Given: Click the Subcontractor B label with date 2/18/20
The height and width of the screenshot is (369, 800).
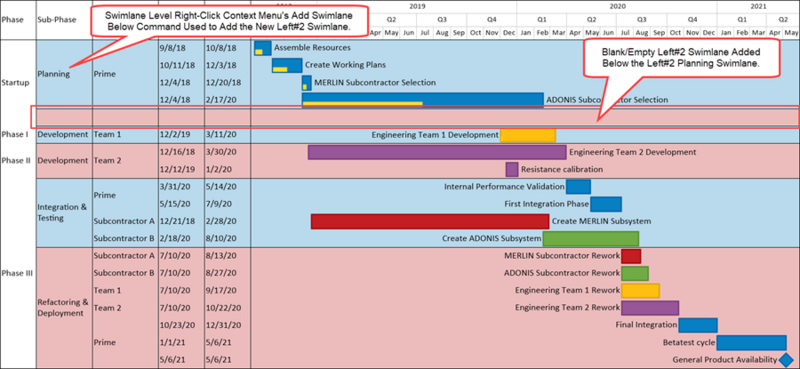Looking at the screenshot, I should coord(124,238).
